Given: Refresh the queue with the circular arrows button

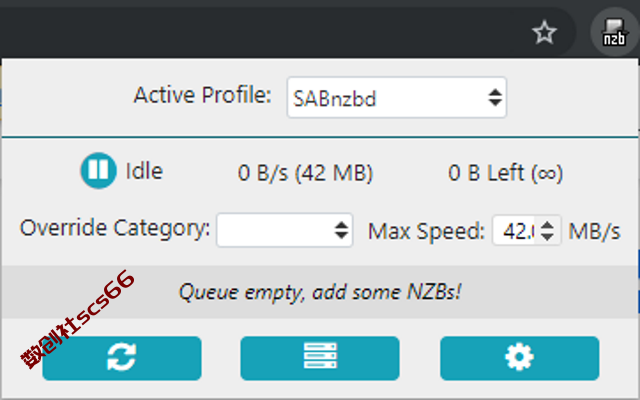Looking at the screenshot, I should click(122, 358).
